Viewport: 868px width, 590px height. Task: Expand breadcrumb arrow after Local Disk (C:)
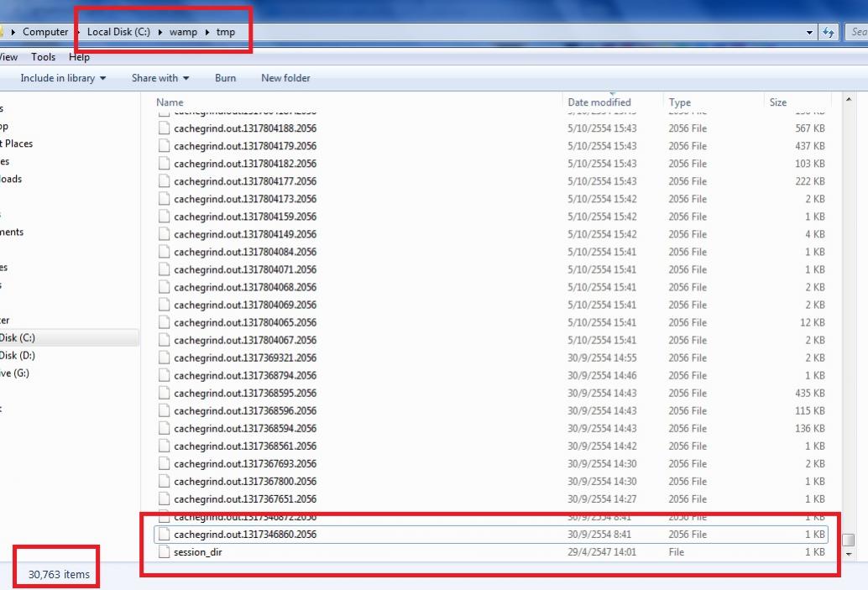click(x=160, y=32)
